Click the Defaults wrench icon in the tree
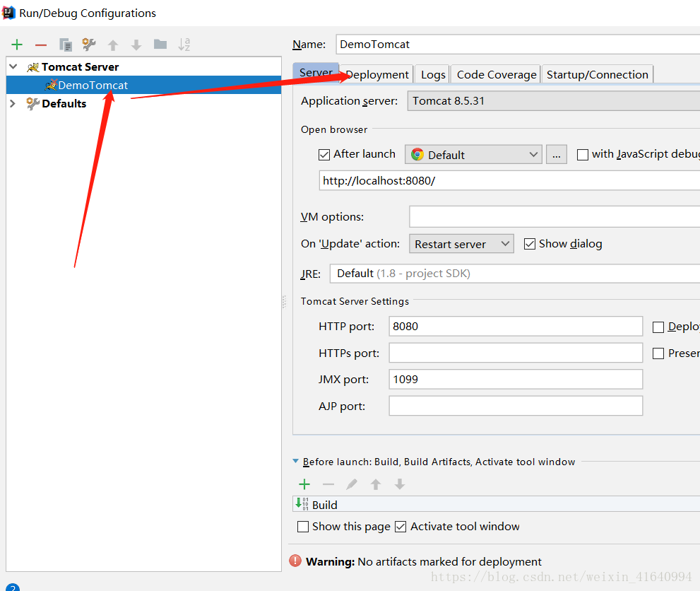Screen dimensions: 700x591 click(x=32, y=104)
